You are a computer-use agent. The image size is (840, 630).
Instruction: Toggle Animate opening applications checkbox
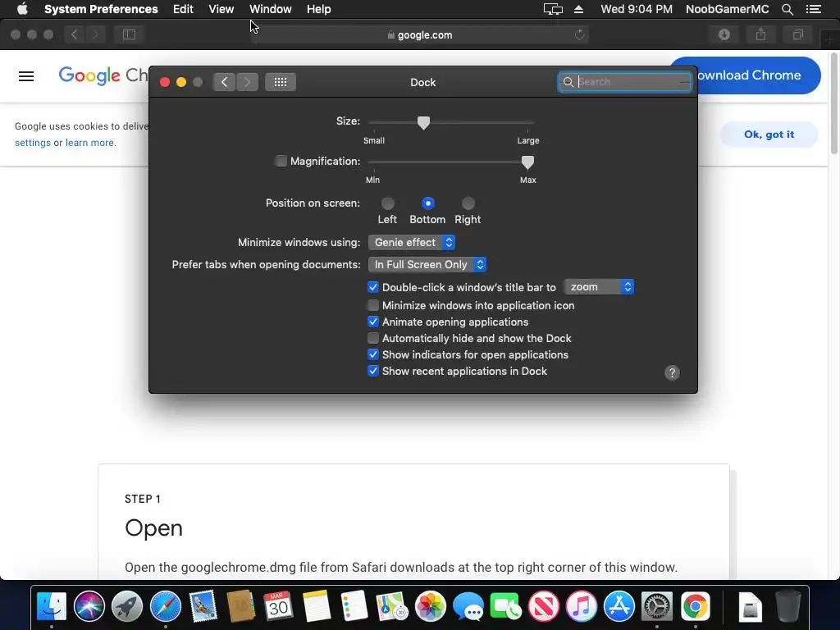373,322
